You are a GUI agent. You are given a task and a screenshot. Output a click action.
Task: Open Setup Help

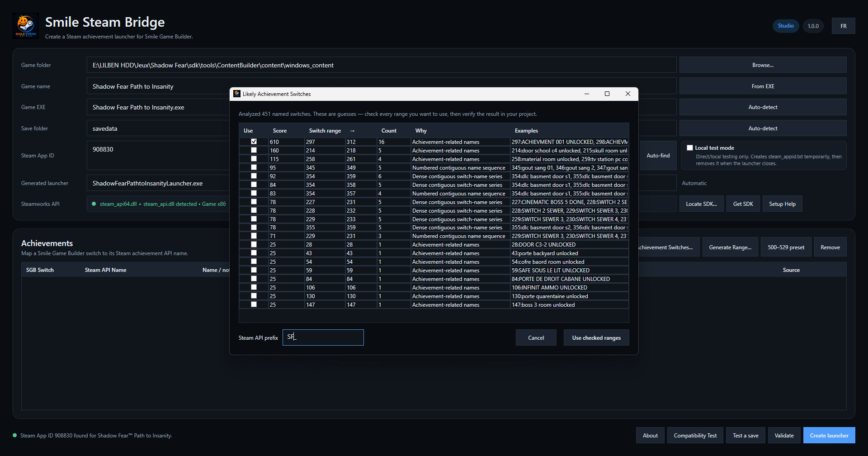(x=782, y=204)
